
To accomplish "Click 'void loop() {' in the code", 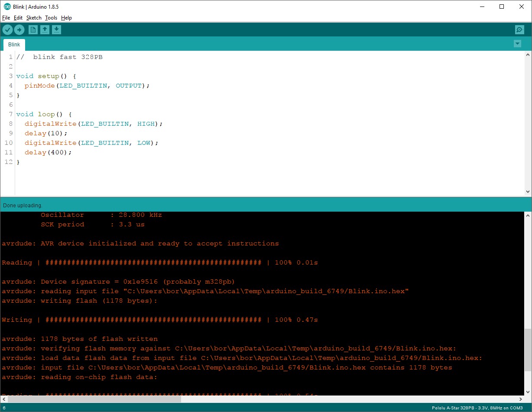I will (x=44, y=114).
